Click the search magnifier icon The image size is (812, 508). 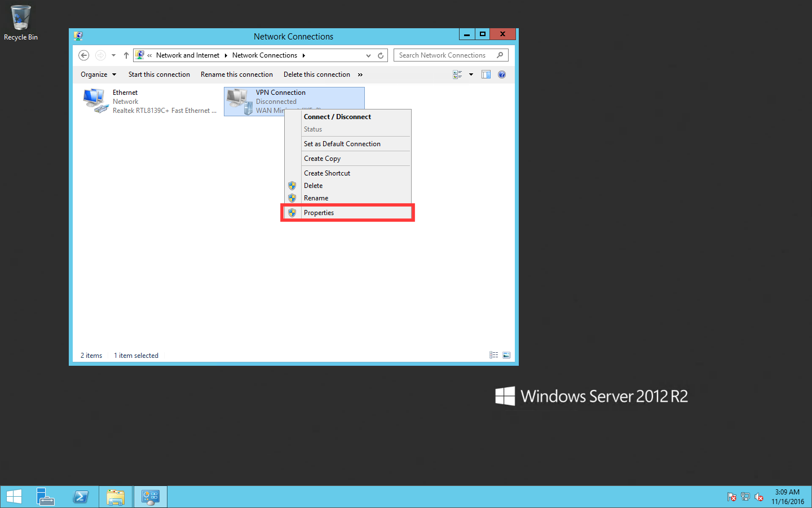500,55
